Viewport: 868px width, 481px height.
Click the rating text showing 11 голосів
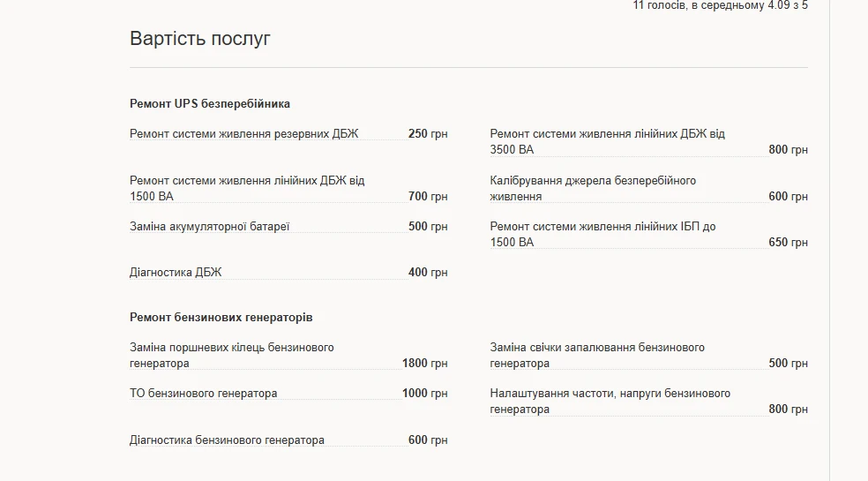720,5
